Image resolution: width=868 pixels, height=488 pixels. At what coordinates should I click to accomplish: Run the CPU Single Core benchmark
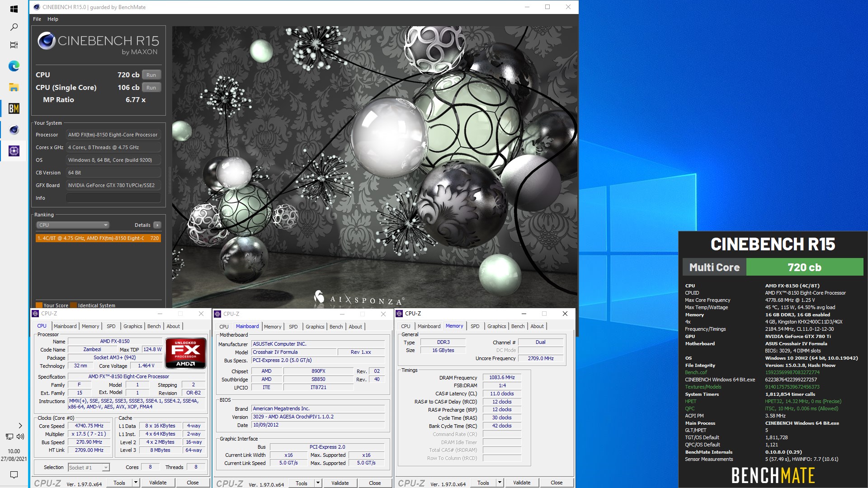151,88
